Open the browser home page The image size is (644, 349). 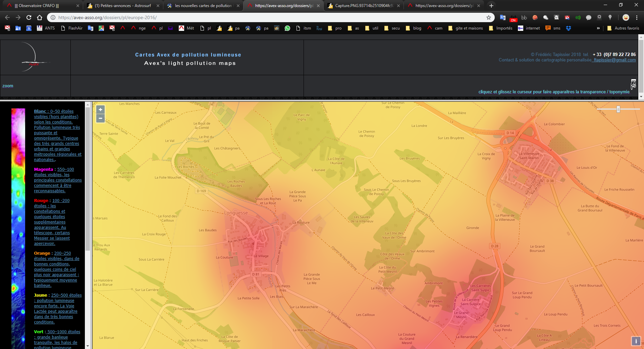(40, 17)
